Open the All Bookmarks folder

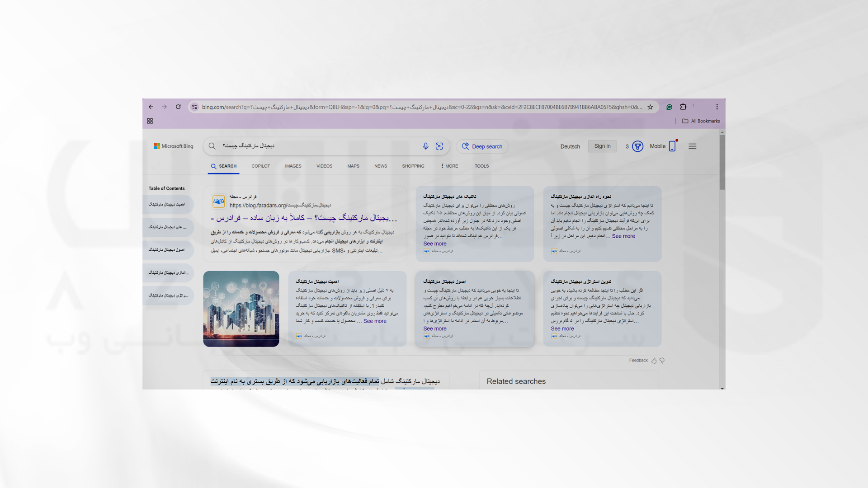[x=701, y=121]
